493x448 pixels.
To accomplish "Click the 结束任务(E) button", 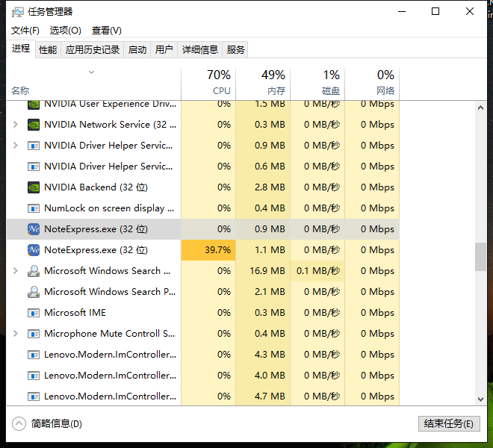I will [x=449, y=424].
